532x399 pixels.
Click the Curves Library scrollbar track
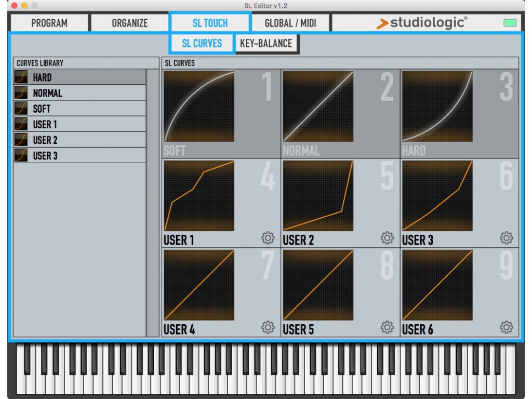[x=153, y=203]
